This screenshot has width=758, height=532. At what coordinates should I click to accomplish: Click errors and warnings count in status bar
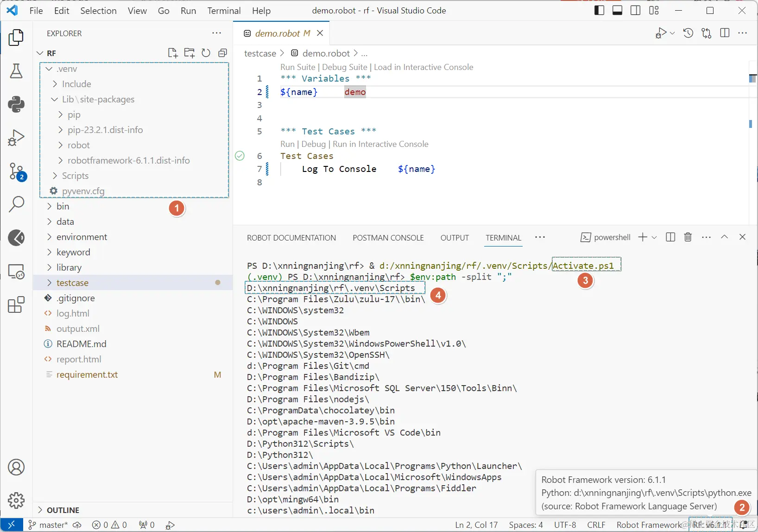tap(109, 525)
